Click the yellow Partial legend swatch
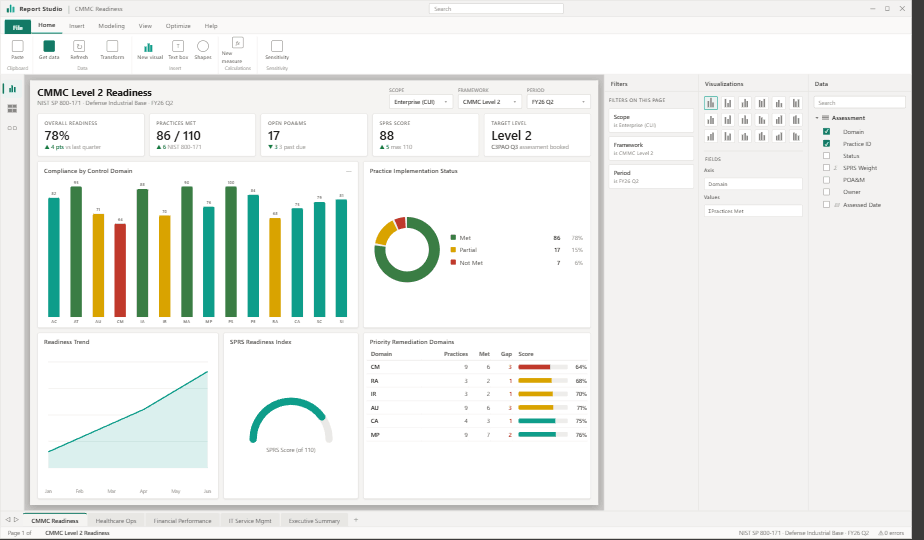This screenshot has height=540, width=924. pyautogui.click(x=453, y=250)
